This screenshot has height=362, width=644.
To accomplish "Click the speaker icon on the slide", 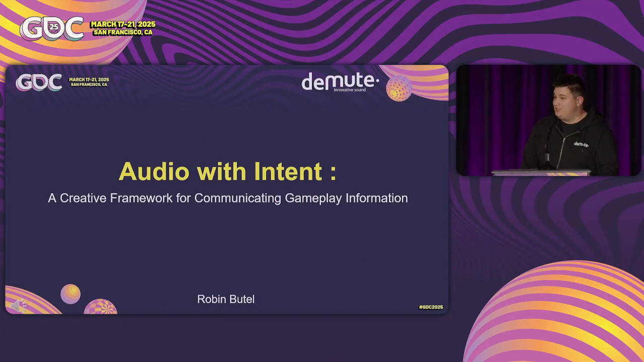I will click(18, 306).
